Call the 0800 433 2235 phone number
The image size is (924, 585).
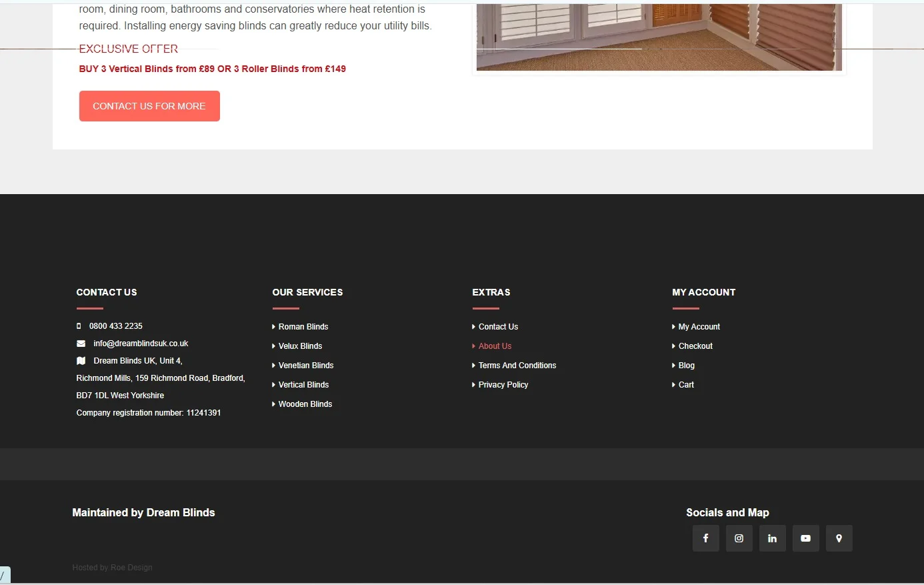(116, 326)
